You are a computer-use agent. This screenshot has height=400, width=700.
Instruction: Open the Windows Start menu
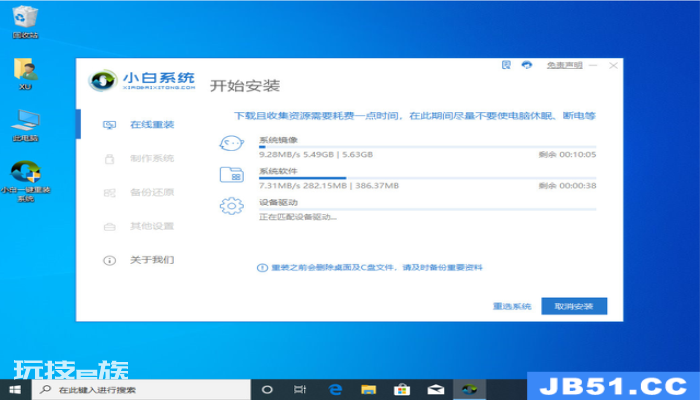click(15, 390)
